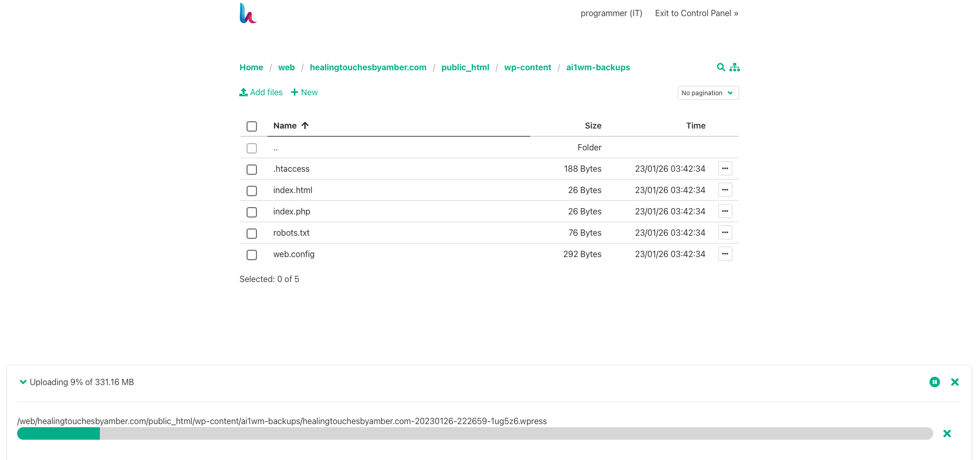Open the file search magnifier icon

(x=721, y=67)
